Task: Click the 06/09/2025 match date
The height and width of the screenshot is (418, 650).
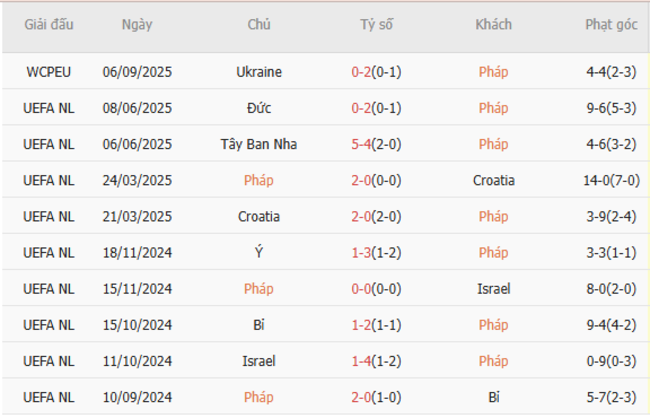Action: 137,72
